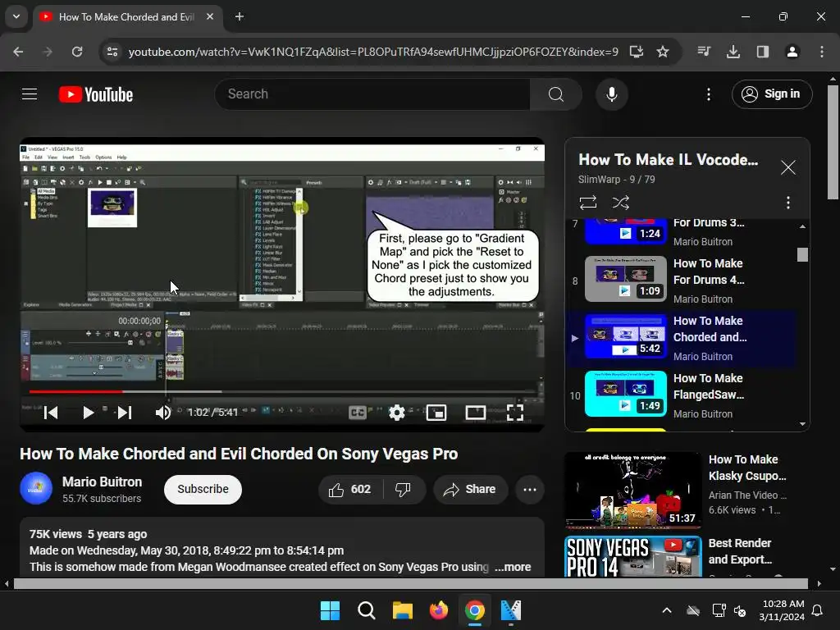Open Chrome profile icon
840x630 pixels.
pyautogui.click(x=792, y=52)
